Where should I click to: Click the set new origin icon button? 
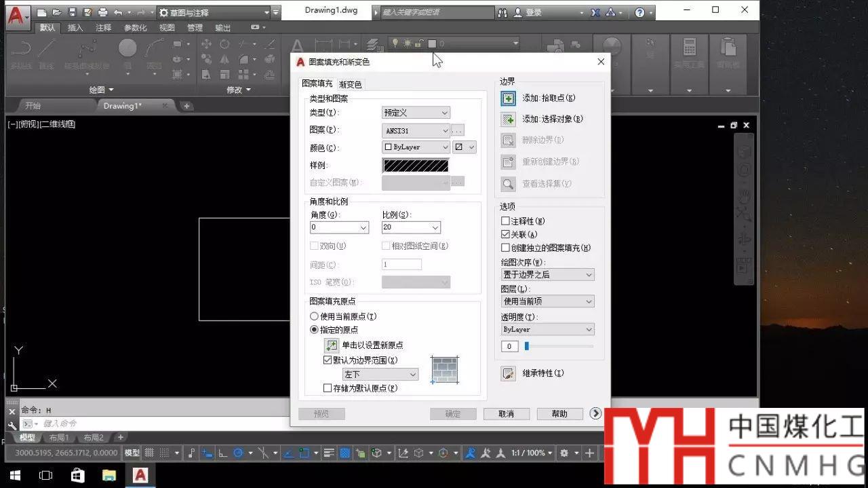tap(331, 345)
